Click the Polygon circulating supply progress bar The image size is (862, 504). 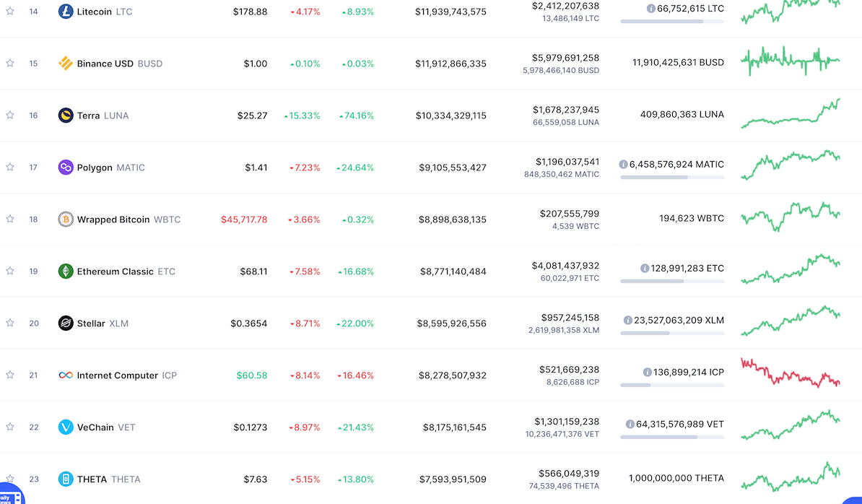tap(671, 177)
